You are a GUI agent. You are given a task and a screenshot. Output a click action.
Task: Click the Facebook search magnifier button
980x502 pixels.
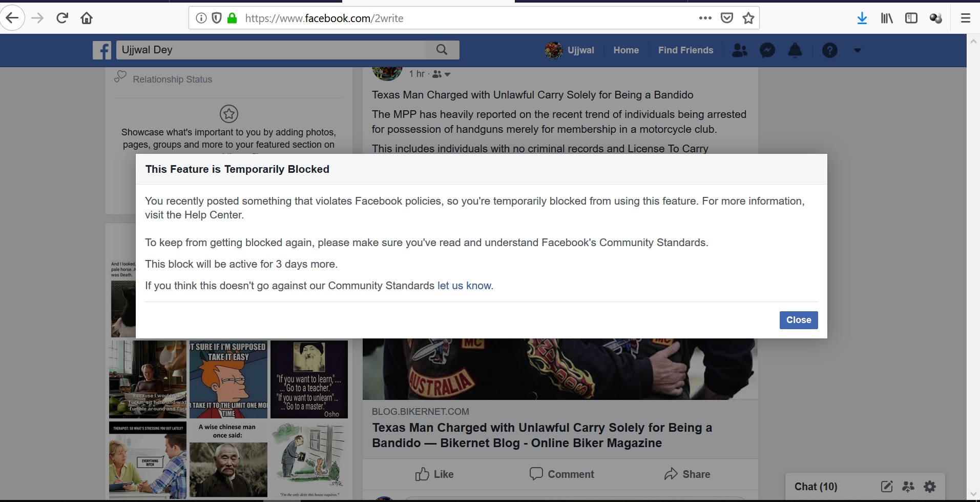point(442,50)
